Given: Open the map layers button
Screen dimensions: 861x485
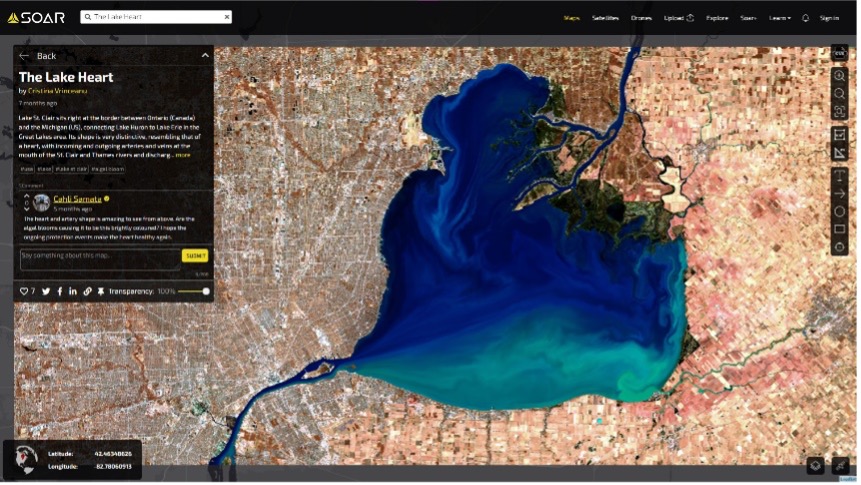Looking at the screenshot, I should pos(816,465).
